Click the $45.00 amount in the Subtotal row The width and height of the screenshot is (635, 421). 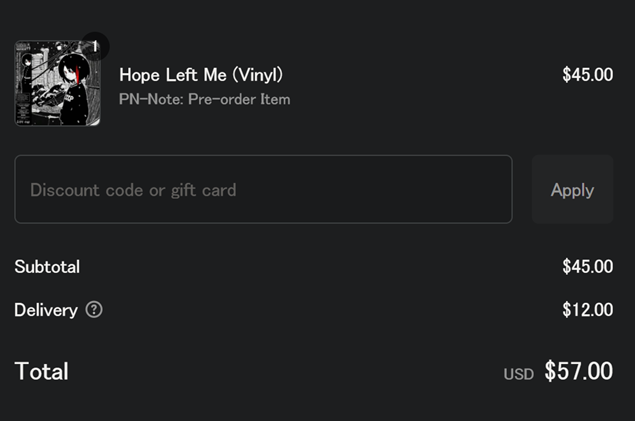[587, 267]
